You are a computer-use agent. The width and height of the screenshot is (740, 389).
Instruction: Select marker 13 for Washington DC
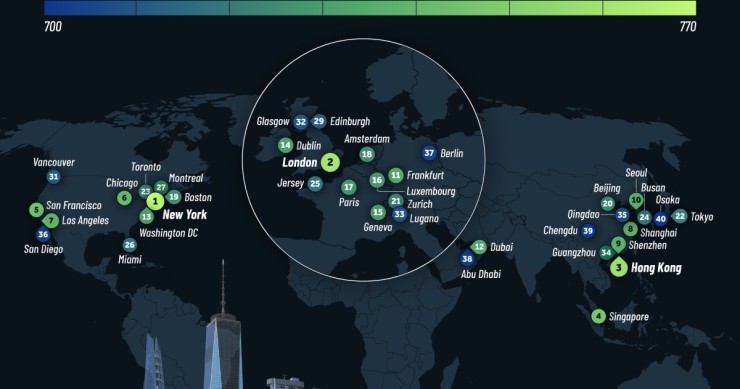pyautogui.click(x=147, y=217)
